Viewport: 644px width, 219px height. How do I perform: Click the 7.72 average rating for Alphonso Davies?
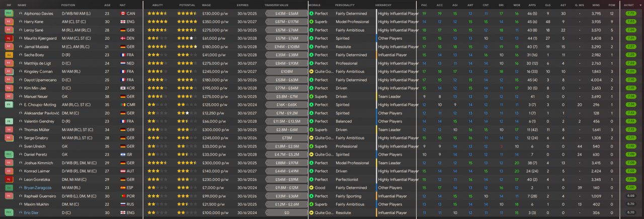[x=630, y=14]
